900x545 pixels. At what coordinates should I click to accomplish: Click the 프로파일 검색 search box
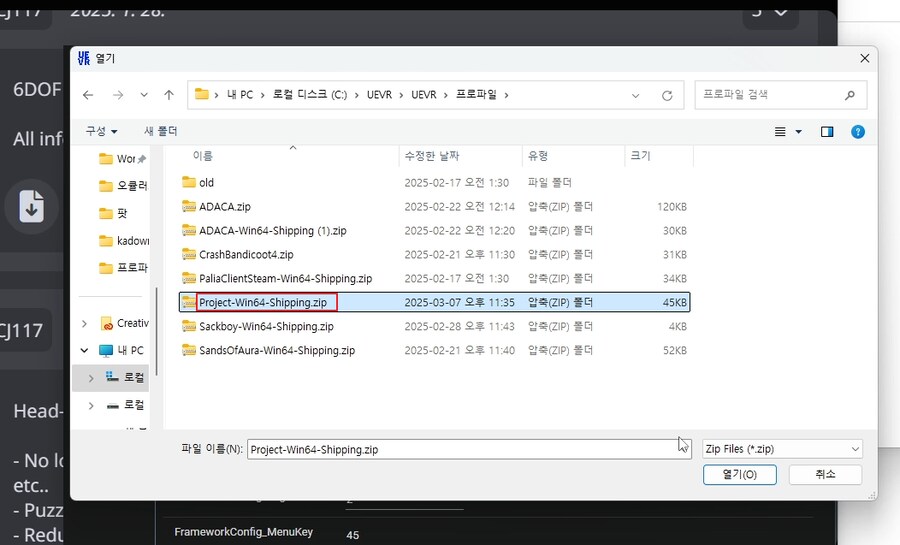click(x=781, y=95)
